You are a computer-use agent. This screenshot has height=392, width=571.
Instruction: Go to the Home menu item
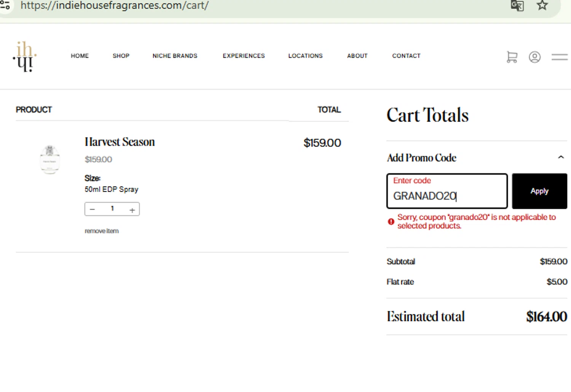(80, 56)
